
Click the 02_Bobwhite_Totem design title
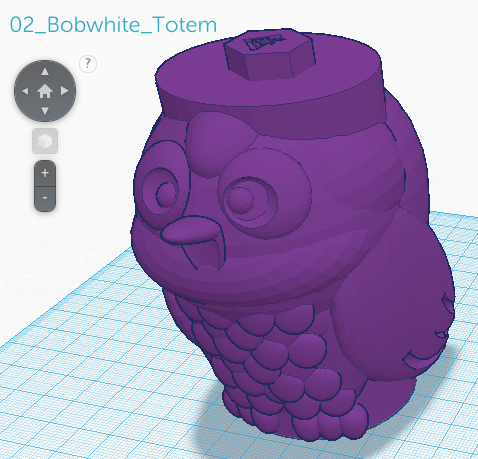point(113,25)
